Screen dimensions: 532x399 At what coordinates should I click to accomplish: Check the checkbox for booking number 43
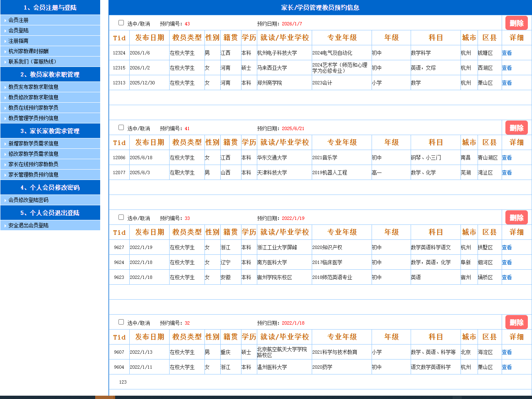tap(121, 23)
